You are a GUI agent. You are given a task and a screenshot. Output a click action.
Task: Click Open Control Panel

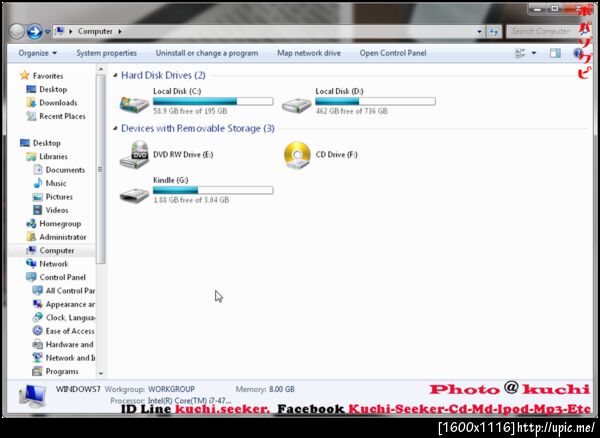pos(393,53)
